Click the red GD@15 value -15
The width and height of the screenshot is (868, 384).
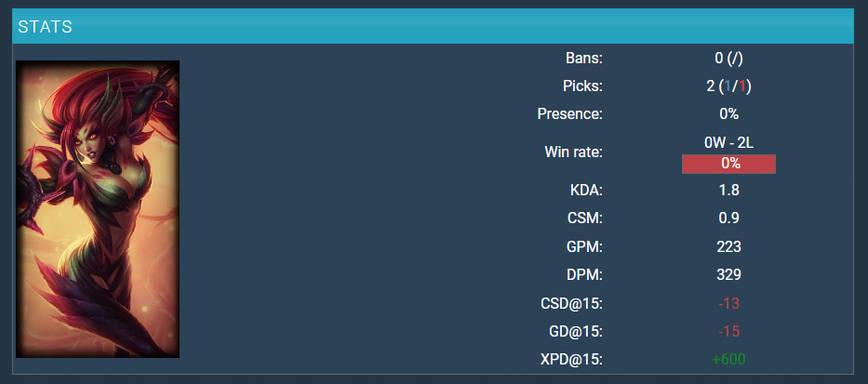pyautogui.click(x=728, y=331)
